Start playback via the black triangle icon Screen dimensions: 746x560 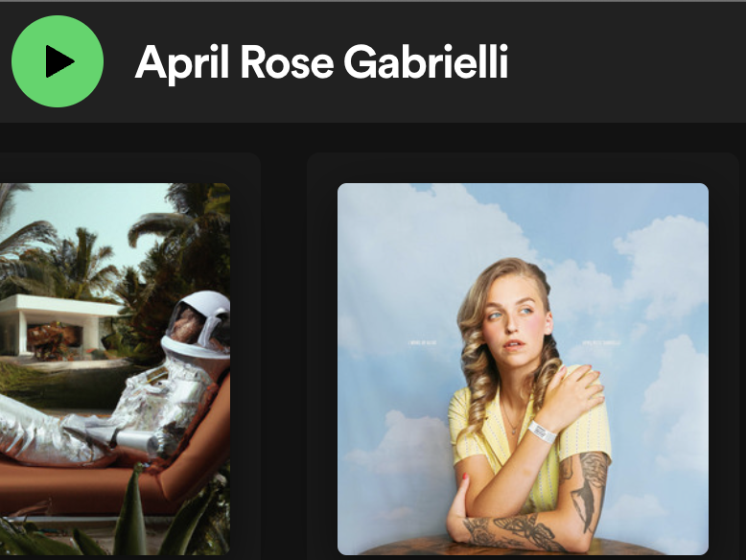pyautogui.click(x=59, y=61)
